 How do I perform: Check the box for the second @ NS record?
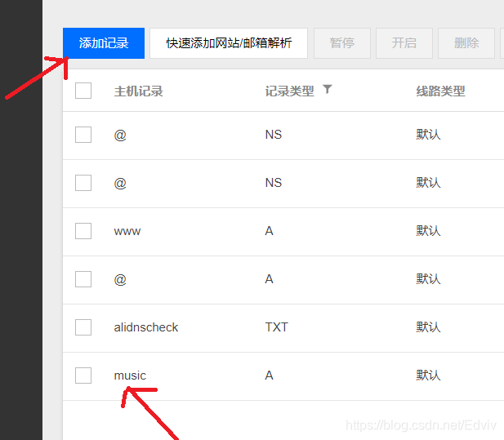(x=83, y=183)
